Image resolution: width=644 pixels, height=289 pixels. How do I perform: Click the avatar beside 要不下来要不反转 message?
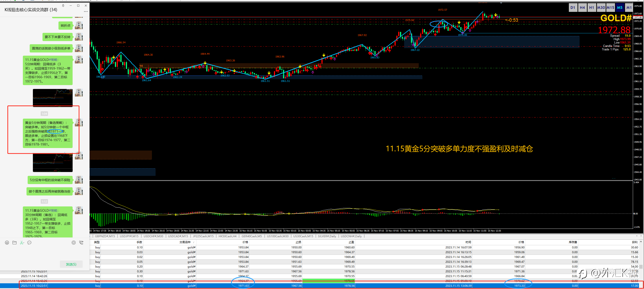pyautogui.click(x=79, y=37)
